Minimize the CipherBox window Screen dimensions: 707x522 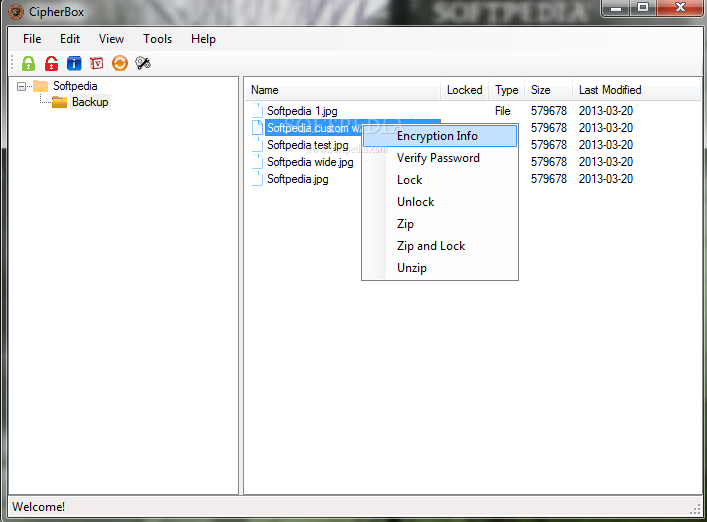point(616,8)
